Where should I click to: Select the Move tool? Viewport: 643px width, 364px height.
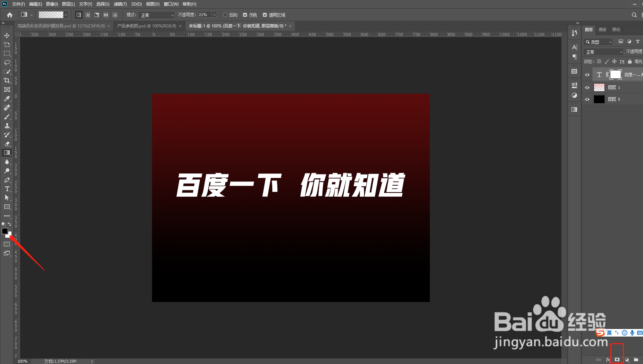tap(7, 35)
